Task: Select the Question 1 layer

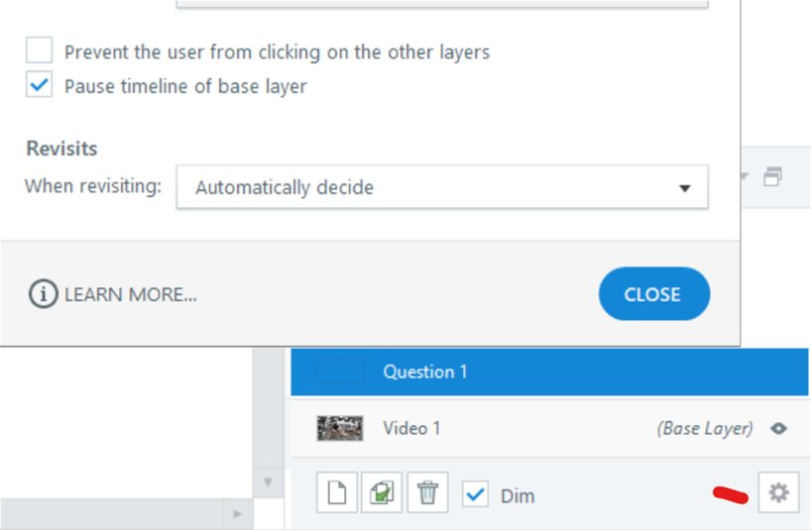Action: pos(549,372)
